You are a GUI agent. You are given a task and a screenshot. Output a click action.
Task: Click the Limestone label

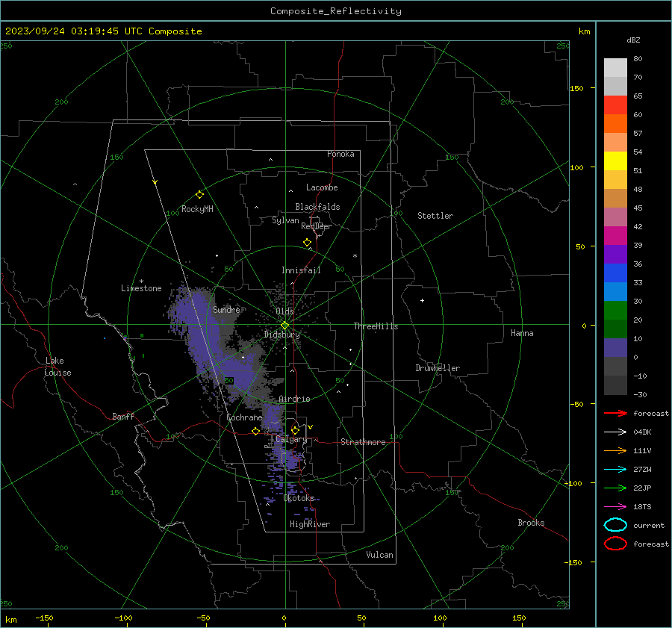[x=141, y=288]
